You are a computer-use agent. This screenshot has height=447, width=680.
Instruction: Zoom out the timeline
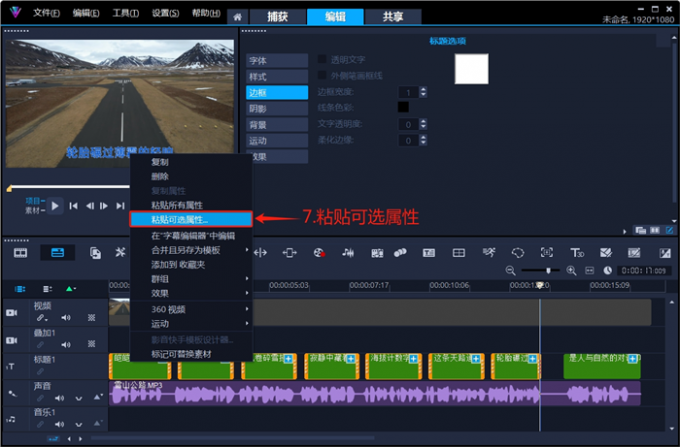[x=510, y=271]
